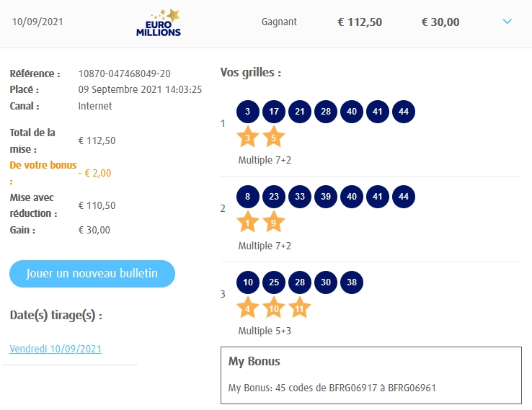This screenshot has height=410, width=532.
Task: Collapse the ticket details chevron
Action: pos(507,22)
